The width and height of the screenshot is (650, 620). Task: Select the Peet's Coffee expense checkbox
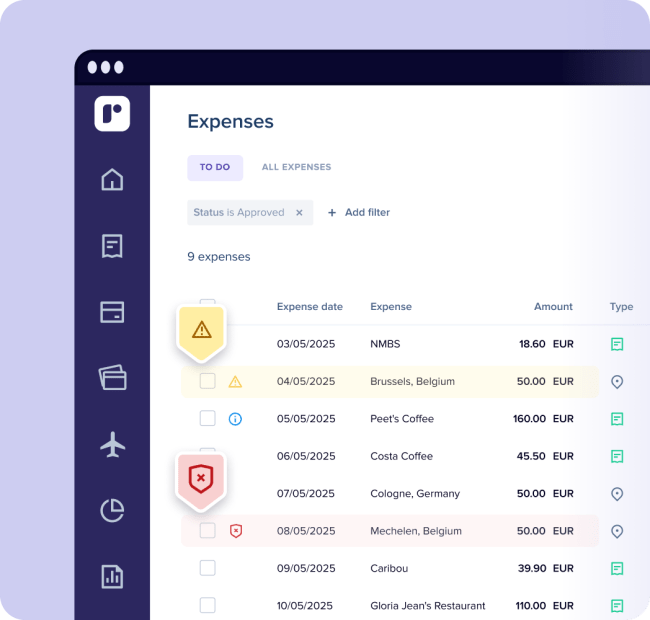[x=207, y=418]
